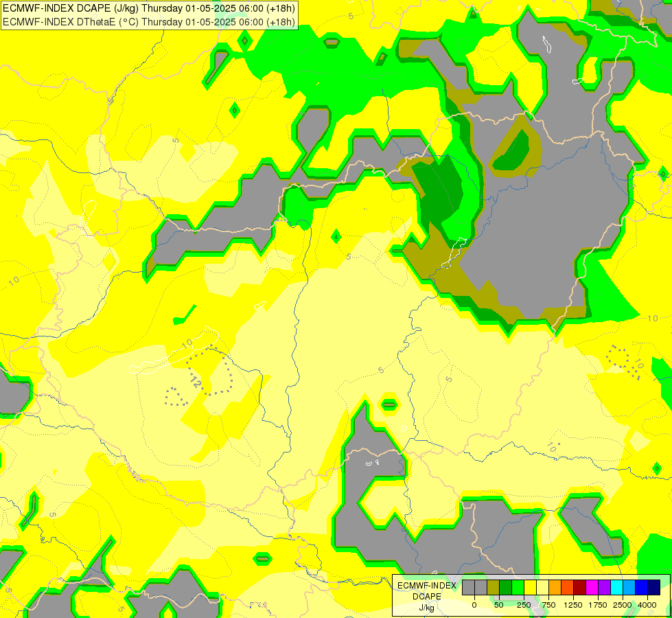This screenshot has width=672, height=618.
Task: Click the orange legend swatch
Action: coord(555,587)
